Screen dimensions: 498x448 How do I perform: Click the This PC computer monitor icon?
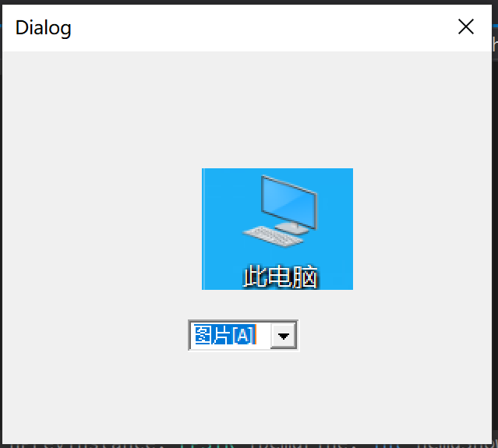point(281,210)
